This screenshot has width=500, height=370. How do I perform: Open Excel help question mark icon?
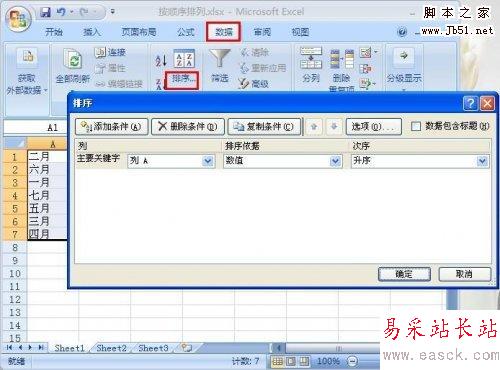[x=402, y=32]
